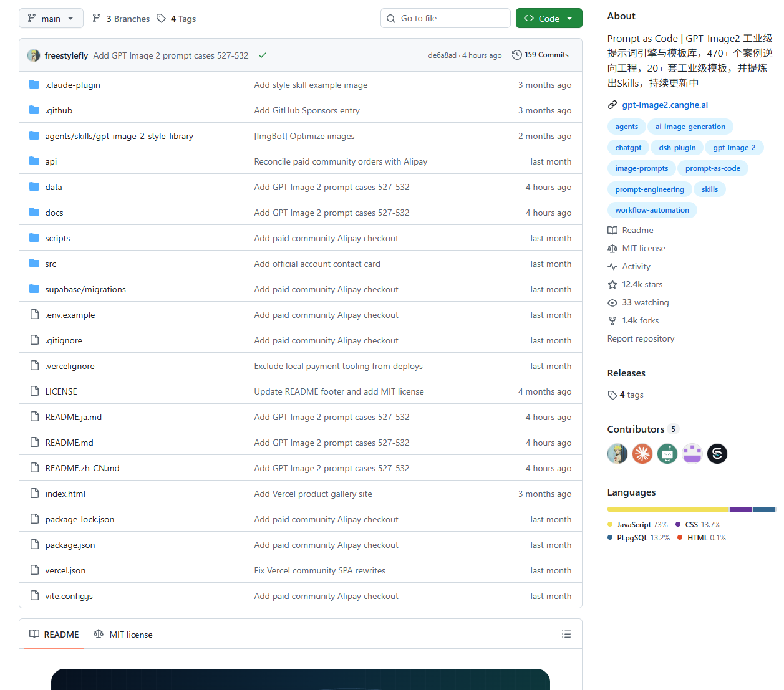Click the workflow-automation topic tag

652,210
